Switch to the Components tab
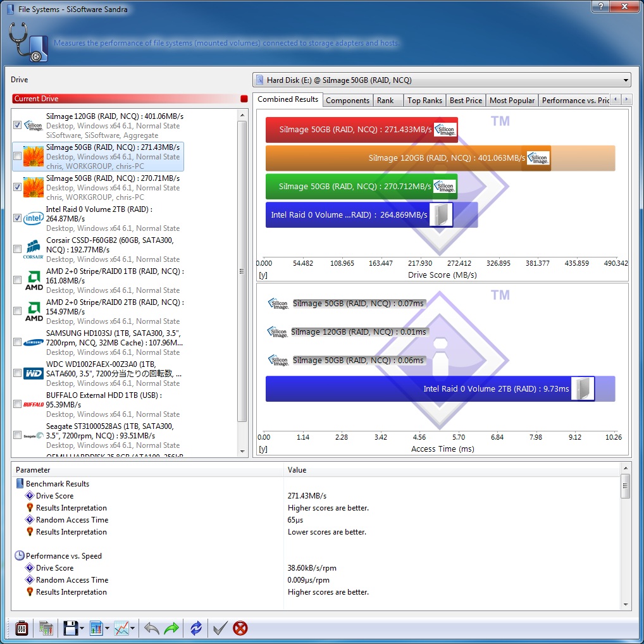 pos(347,101)
